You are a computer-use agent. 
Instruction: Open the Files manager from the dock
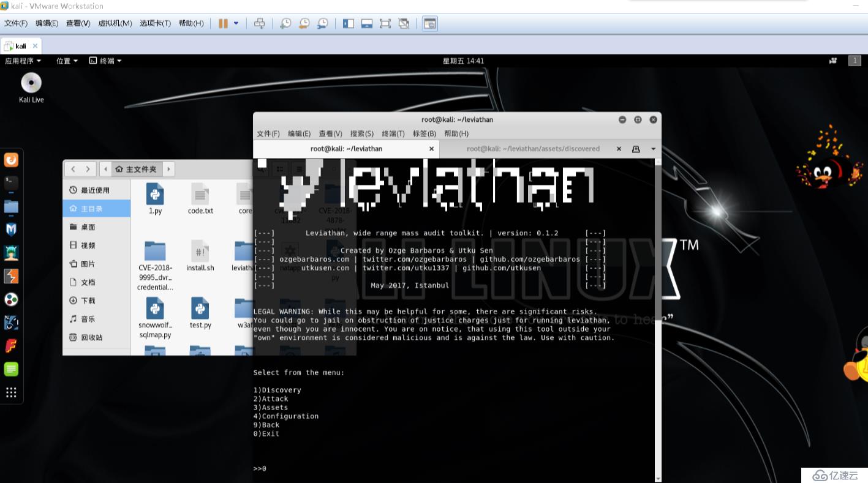click(x=11, y=206)
